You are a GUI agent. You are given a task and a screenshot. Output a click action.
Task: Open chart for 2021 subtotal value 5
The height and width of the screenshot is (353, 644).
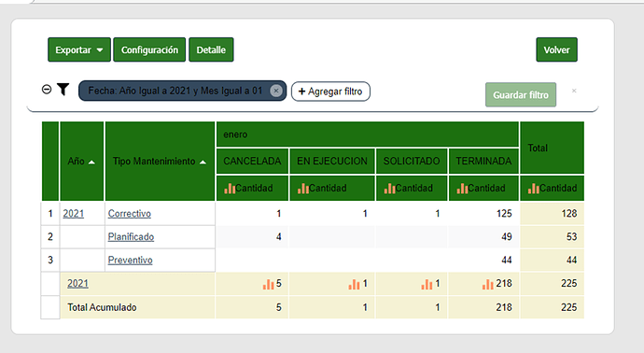[x=268, y=284]
